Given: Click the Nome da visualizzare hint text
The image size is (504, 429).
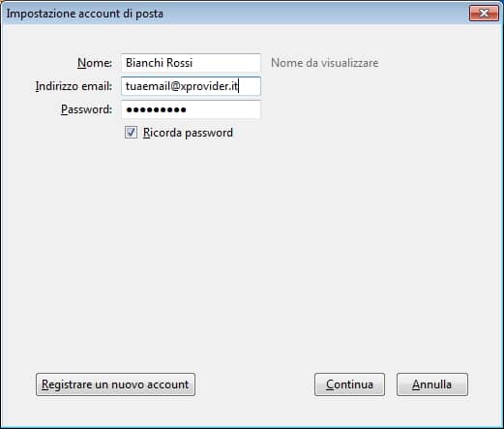Looking at the screenshot, I should [325, 63].
